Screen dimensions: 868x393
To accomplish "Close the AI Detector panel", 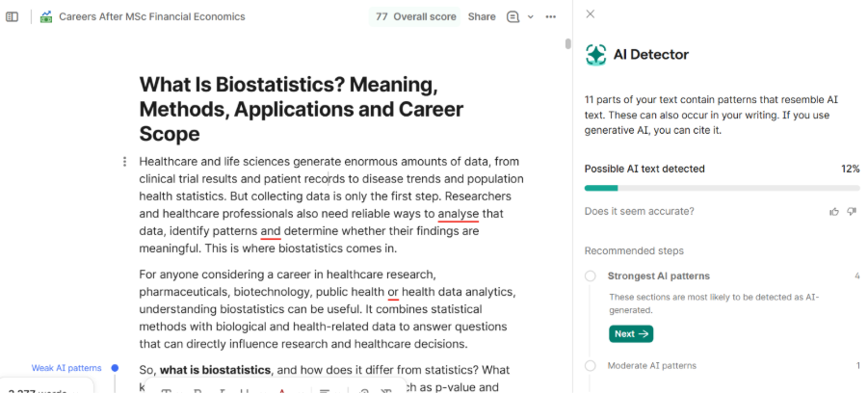I will click(x=591, y=13).
